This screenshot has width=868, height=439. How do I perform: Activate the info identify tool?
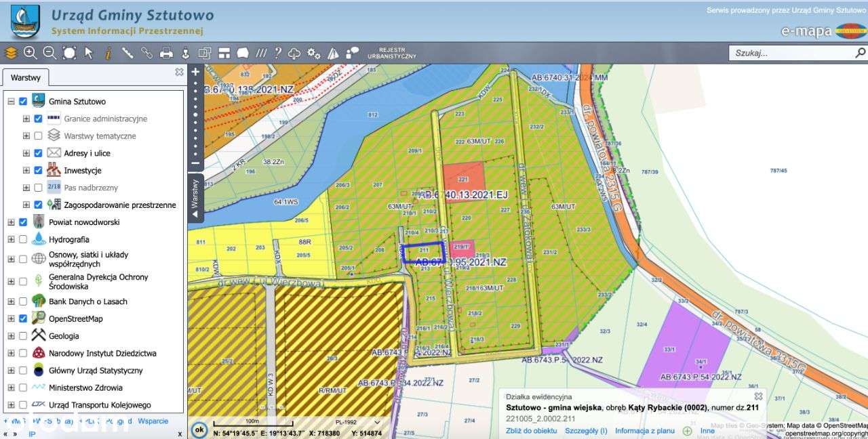click(108, 53)
